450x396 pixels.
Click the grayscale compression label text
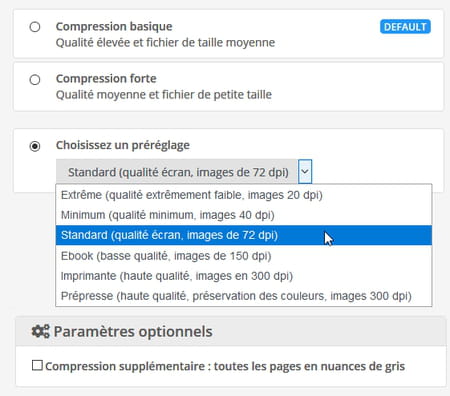pos(225,366)
